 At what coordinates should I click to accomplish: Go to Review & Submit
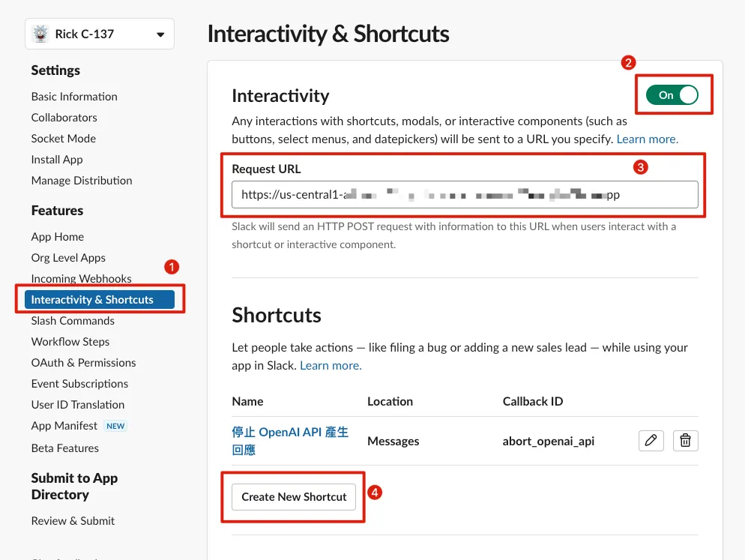click(x=73, y=521)
